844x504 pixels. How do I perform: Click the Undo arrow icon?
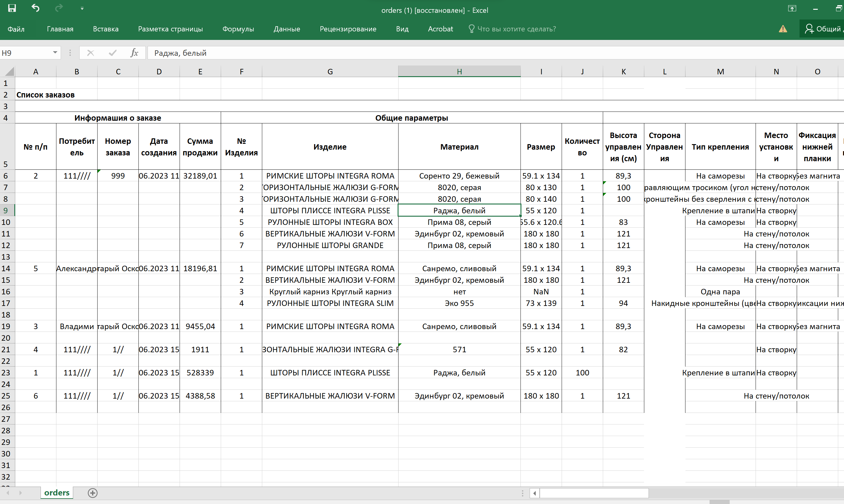35,8
